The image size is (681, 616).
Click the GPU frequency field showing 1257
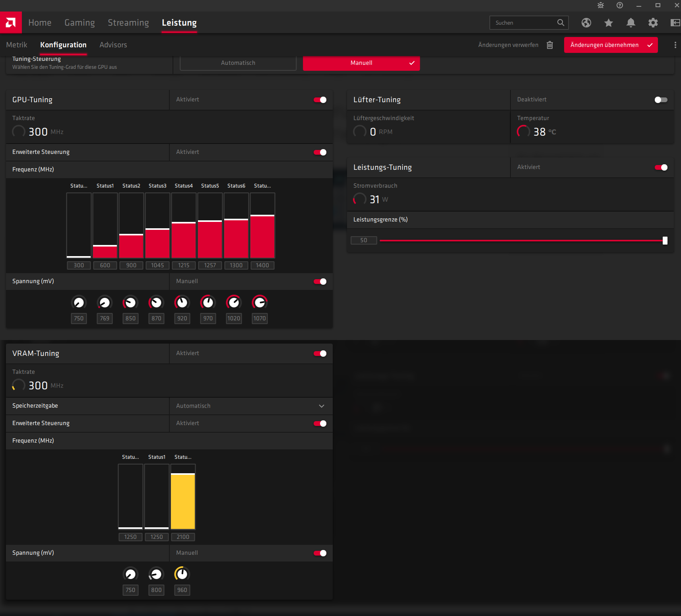point(210,265)
